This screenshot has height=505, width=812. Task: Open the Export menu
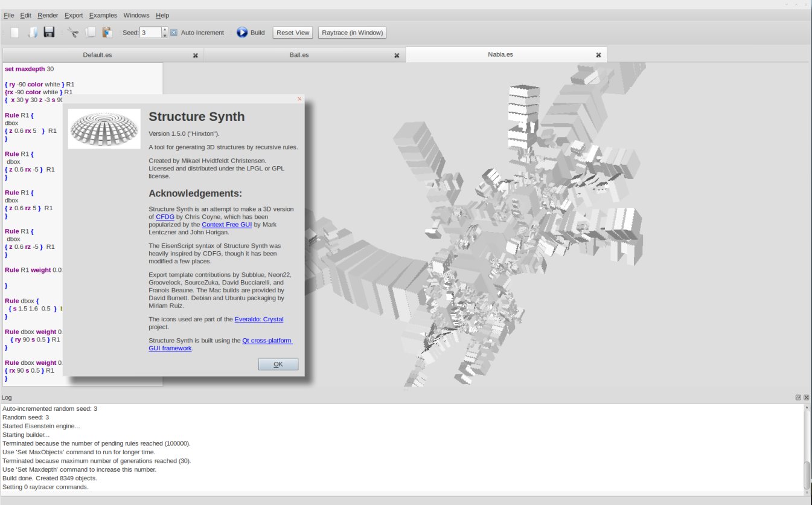coord(74,15)
